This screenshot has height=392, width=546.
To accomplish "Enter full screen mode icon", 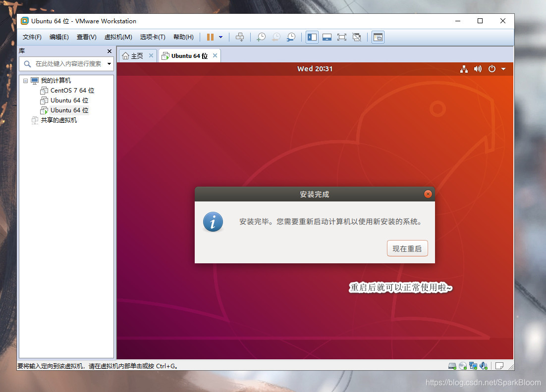I will (342, 37).
